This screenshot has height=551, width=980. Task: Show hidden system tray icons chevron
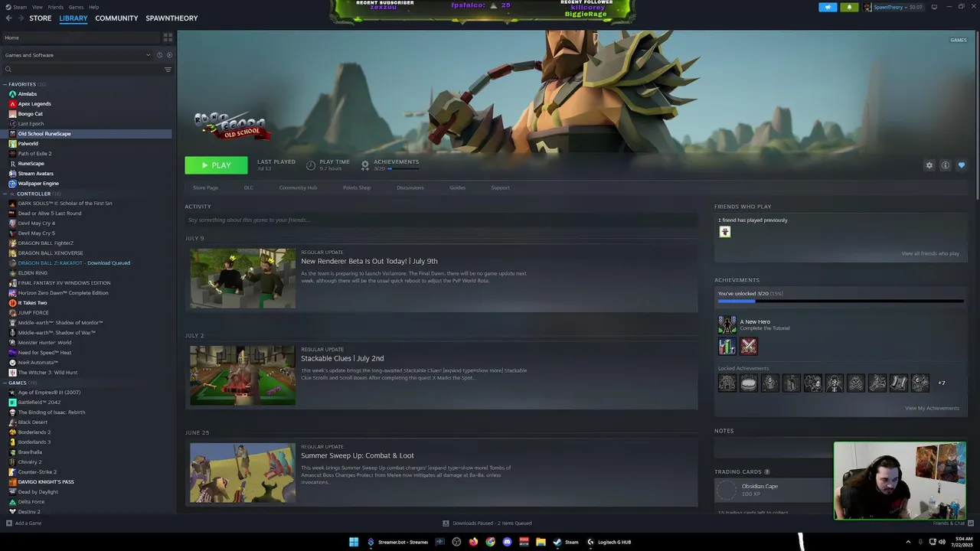[x=910, y=542]
